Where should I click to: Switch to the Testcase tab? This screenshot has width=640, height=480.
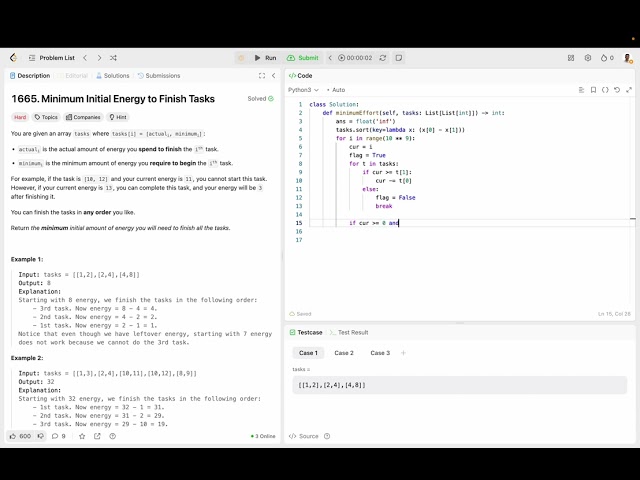(306, 332)
